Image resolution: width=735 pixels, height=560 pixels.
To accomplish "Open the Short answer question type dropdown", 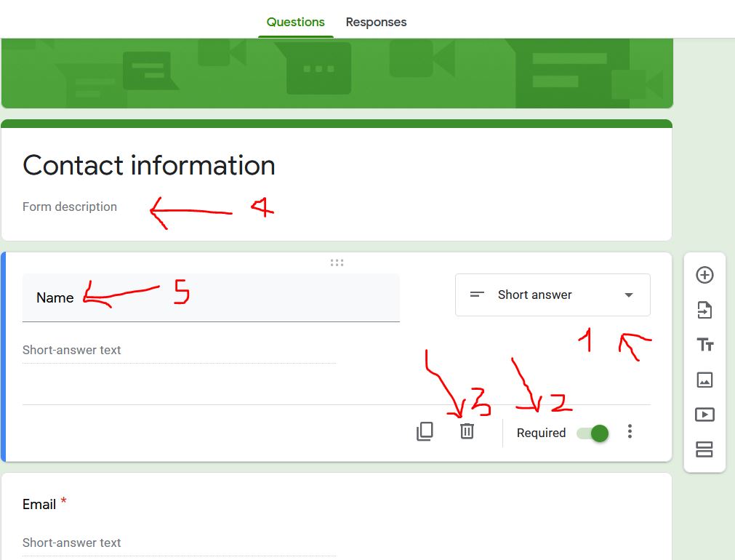I will point(552,295).
